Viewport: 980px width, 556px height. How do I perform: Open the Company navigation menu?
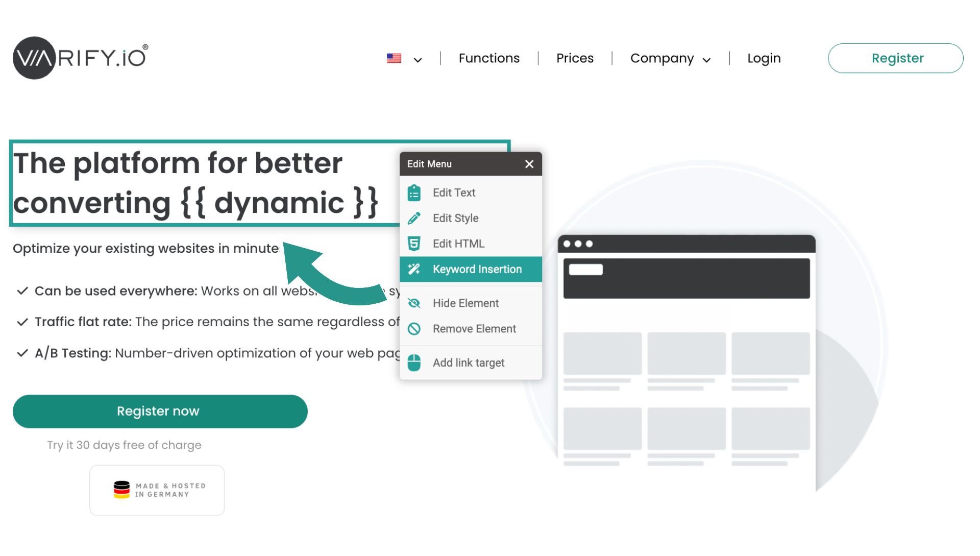coord(662,58)
